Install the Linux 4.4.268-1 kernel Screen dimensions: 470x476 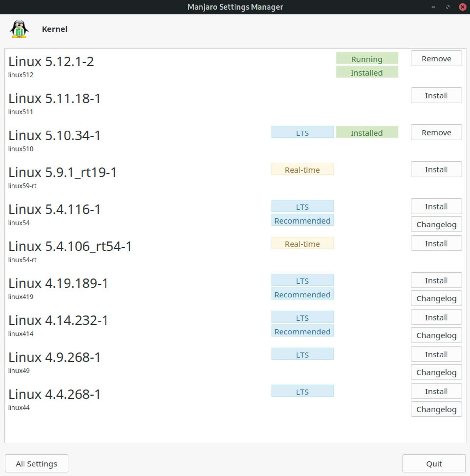click(x=436, y=391)
